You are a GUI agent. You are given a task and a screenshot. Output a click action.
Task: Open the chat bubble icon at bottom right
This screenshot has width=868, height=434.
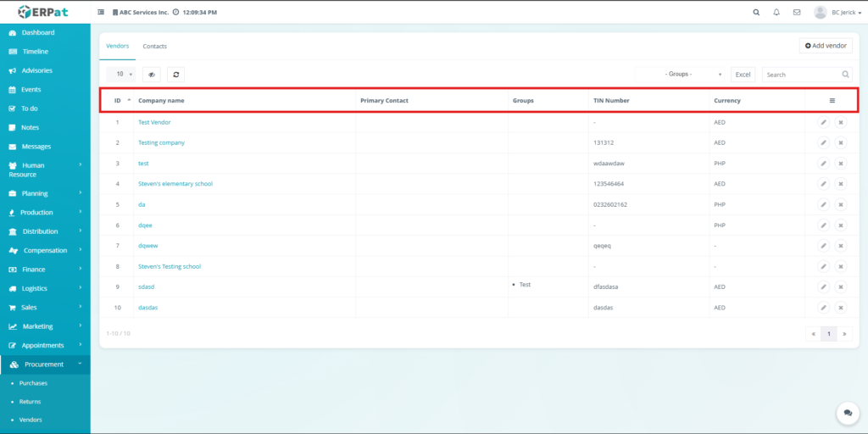(848, 413)
